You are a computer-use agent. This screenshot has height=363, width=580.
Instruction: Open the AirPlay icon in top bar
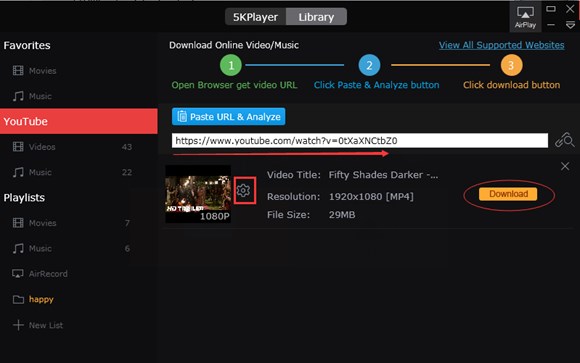pos(525,17)
